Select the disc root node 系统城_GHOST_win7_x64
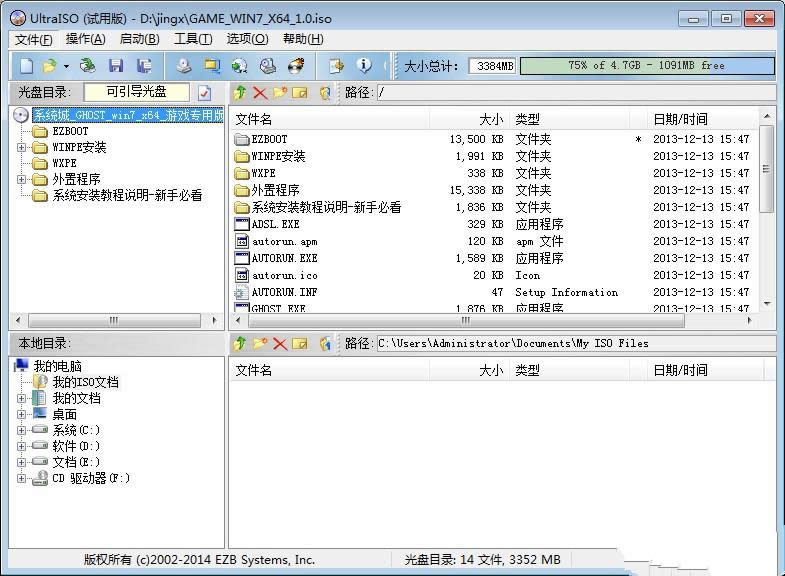The height and width of the screenshot is (576, 785). [x=128, y=115]
